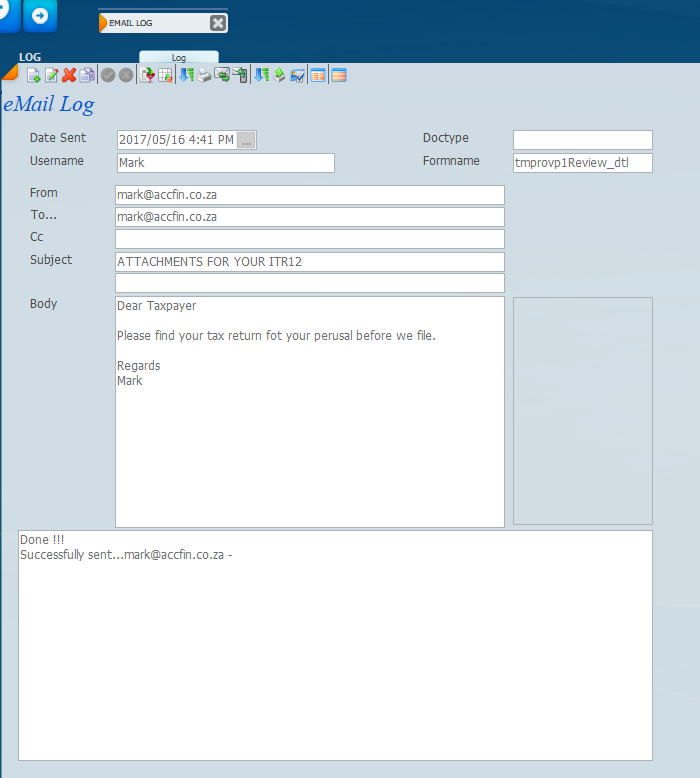Click the blue arrow navigation button
The height and width of the screenshot is (778, 700).
[40, 16]
